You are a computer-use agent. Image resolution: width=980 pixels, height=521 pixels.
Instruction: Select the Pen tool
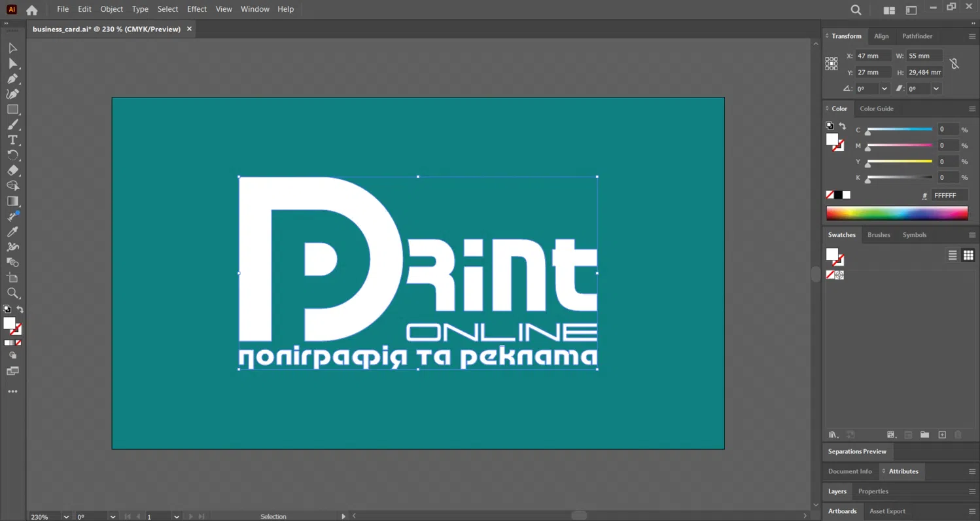[12, 79]
